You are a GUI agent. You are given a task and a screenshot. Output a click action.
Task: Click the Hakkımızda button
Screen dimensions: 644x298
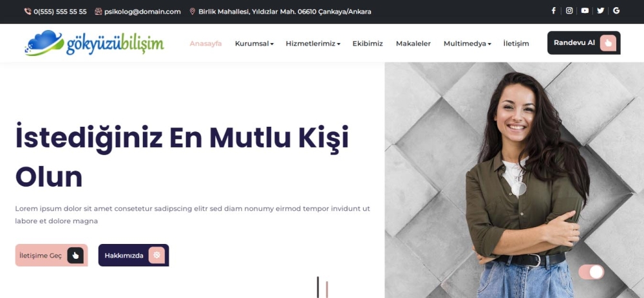click(133, 256)
